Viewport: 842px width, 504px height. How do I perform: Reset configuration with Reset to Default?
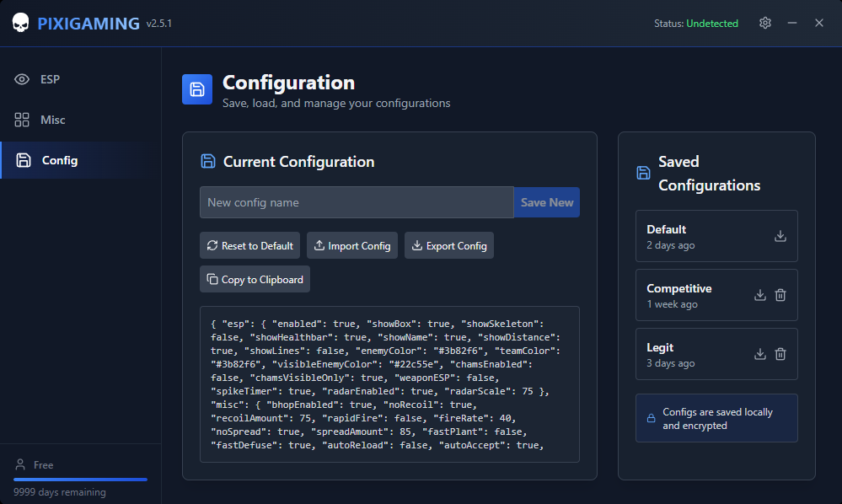(x=249, y=245)
